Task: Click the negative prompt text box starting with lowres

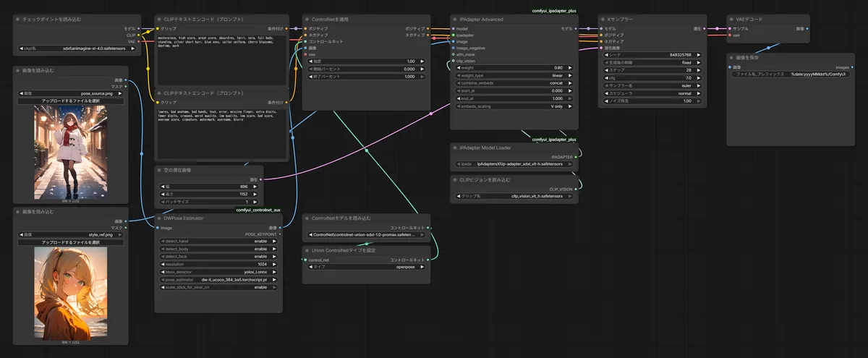Action: click(221, 132)
